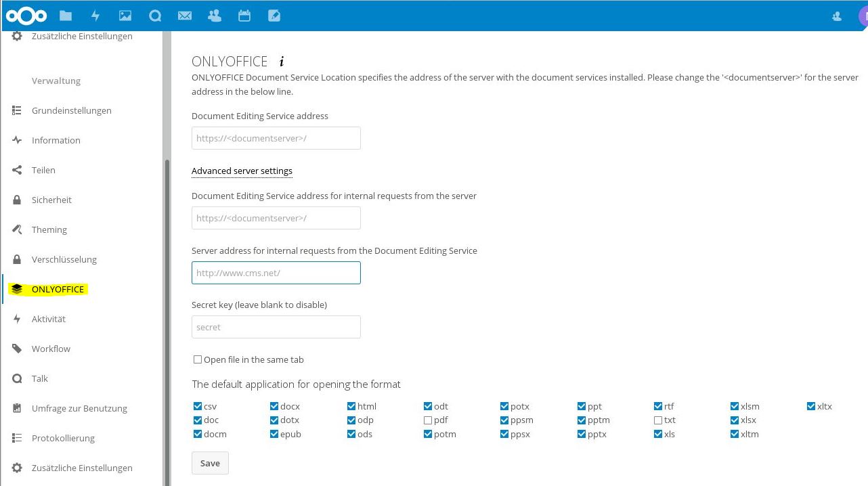This screenshot has width=868, height=486.
Task: Open Zusätzliche Einstellungen below Protokollierung
Action: [82, 468]
